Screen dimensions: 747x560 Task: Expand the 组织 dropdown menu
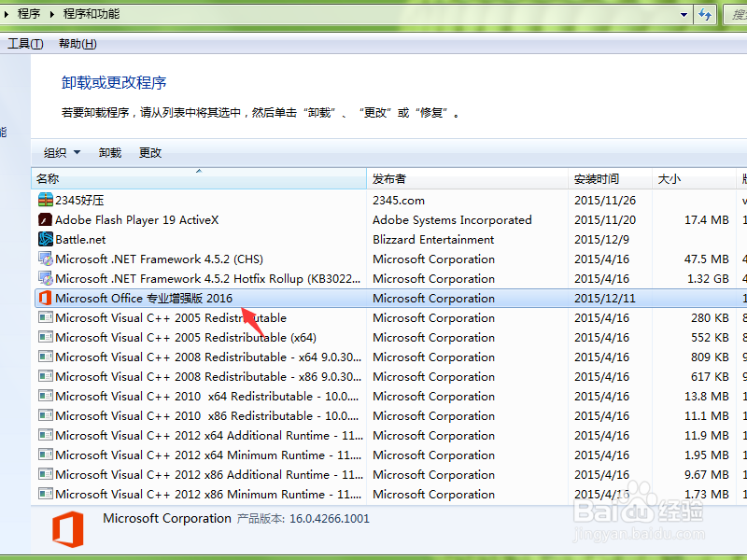click(x=77, y=152)
